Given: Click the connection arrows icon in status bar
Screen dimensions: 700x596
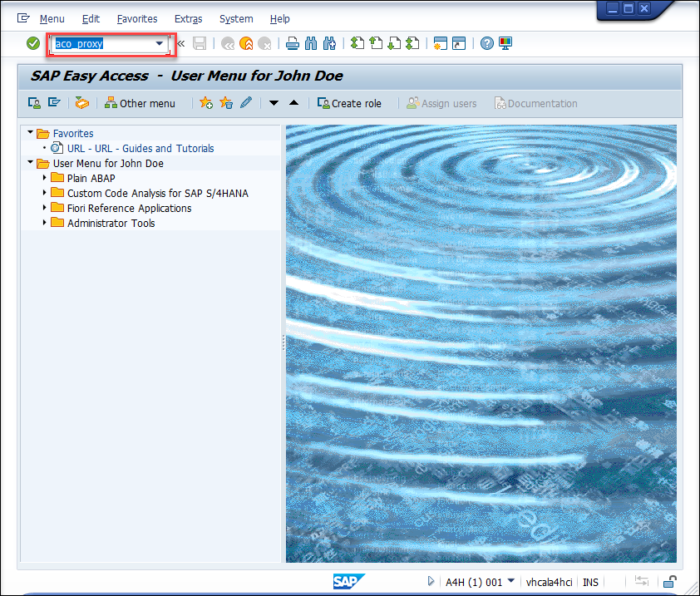Looking at the screenshot, I should click(642, 581).
